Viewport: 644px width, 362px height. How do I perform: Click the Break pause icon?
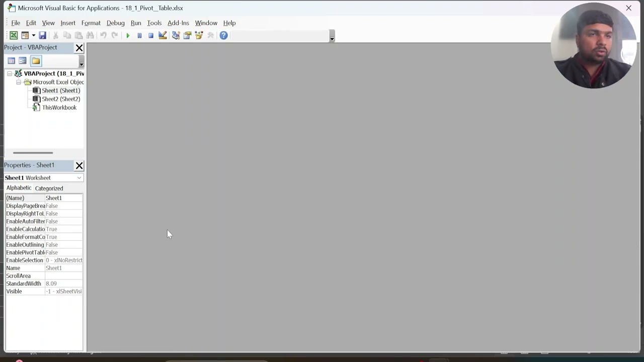coord(139,35)
